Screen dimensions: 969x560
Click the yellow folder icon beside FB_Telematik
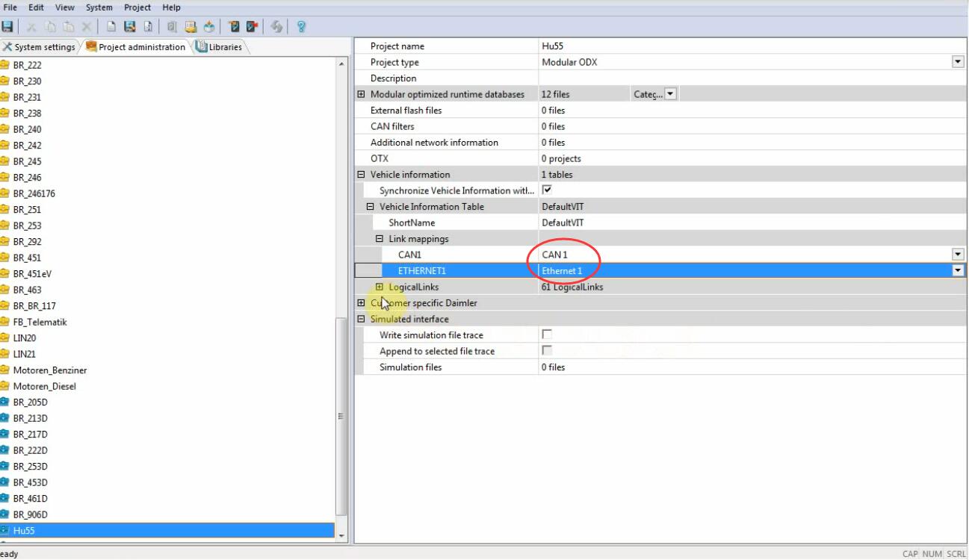tap(4, 322)
